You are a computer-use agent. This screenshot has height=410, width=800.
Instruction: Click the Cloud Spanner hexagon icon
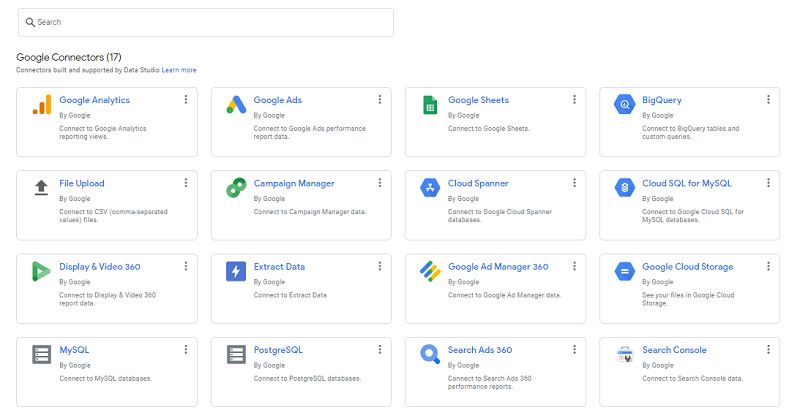pos(430,188)
